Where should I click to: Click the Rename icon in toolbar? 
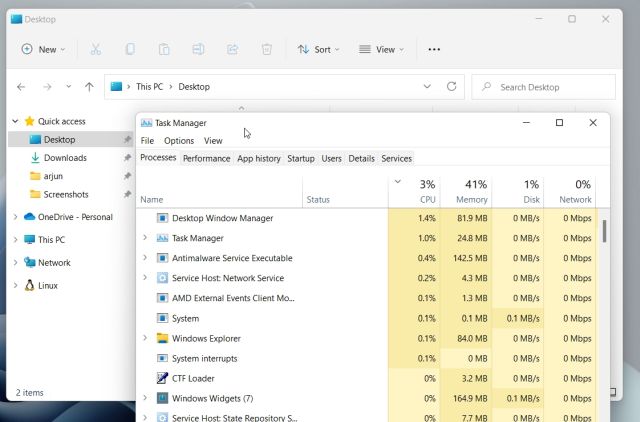pos(198,49)
